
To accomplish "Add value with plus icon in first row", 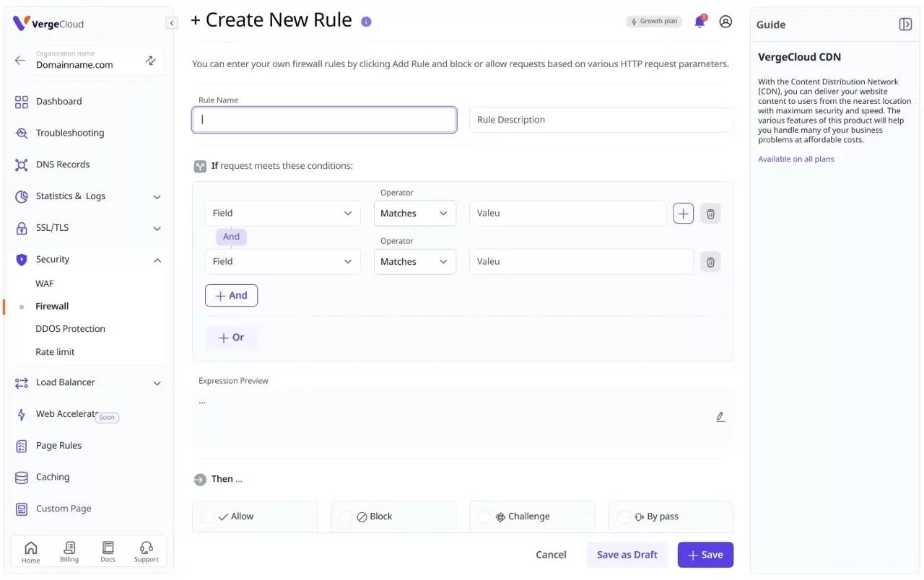I will (x=683, y=214).
